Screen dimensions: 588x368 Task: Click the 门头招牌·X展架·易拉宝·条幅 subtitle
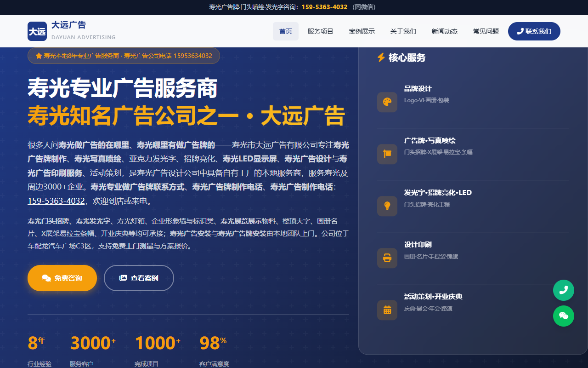[438, 152]
